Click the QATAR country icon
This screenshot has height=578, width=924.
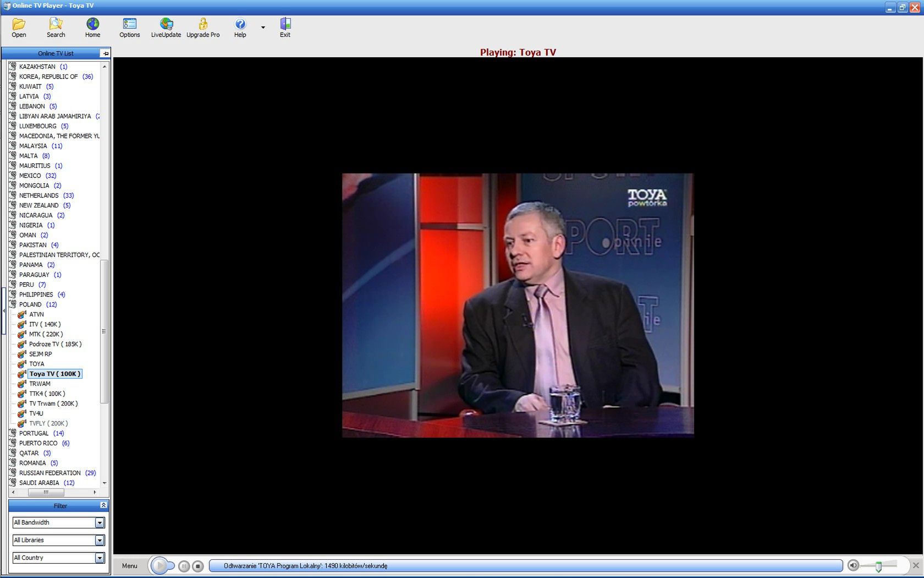click(x=13, y=453)
